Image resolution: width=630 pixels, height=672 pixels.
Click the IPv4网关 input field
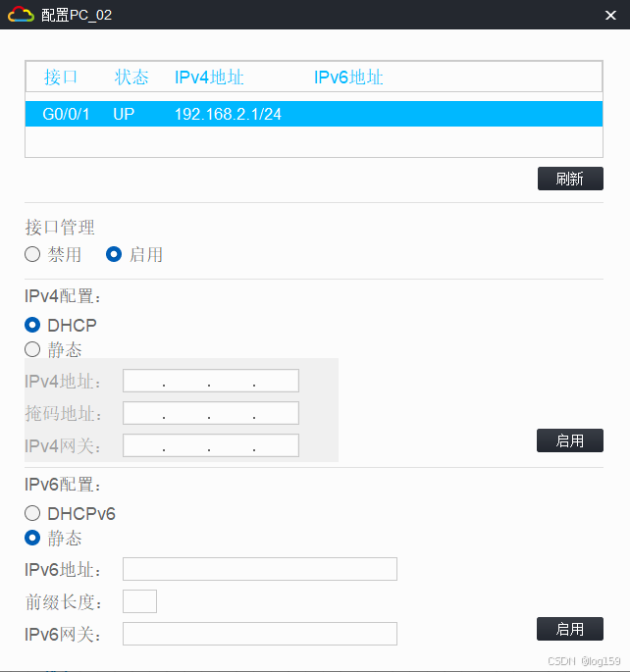[211, 445]
